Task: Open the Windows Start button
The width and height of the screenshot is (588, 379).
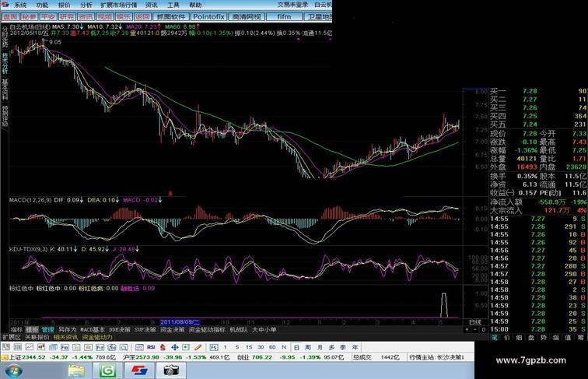Action: tap(14, 370)
